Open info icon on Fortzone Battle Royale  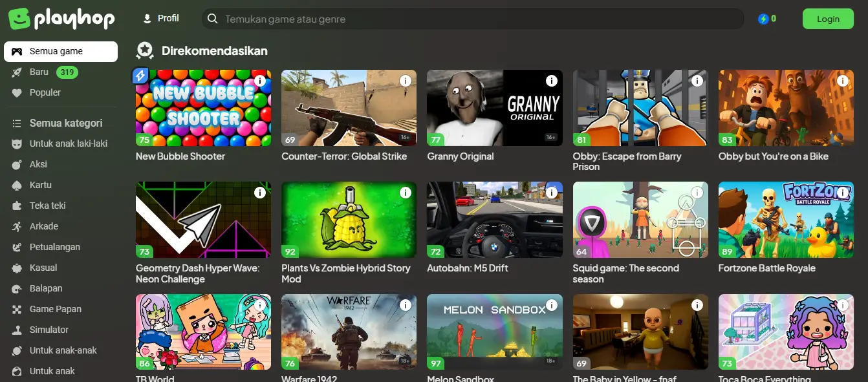tap(843, 193)
